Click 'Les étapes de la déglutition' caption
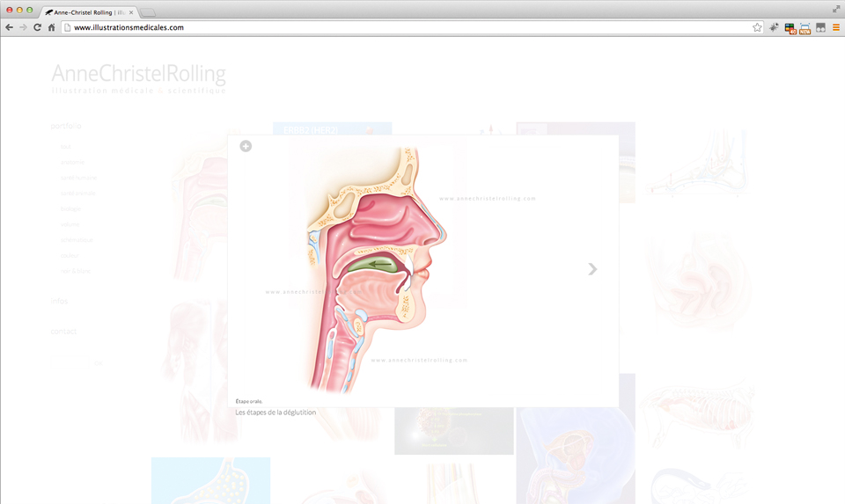The image size is (845, 504). (276, 413)
